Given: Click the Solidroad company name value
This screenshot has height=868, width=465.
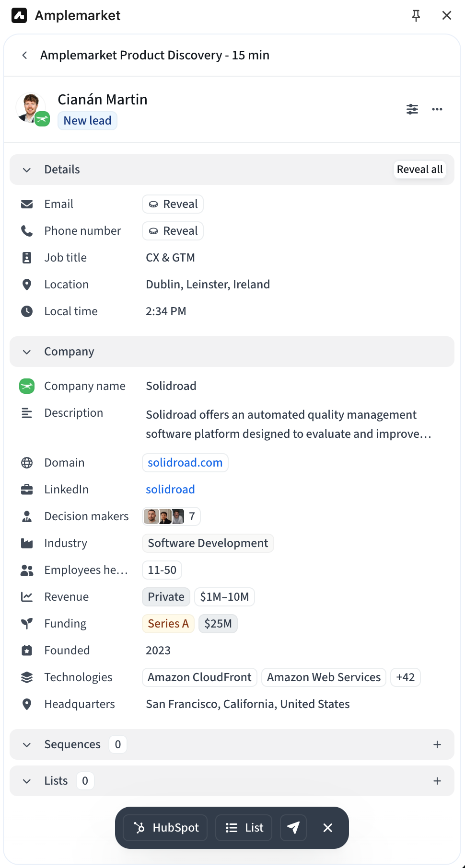Looking at the screenshot, I should (x=171, y=386).
